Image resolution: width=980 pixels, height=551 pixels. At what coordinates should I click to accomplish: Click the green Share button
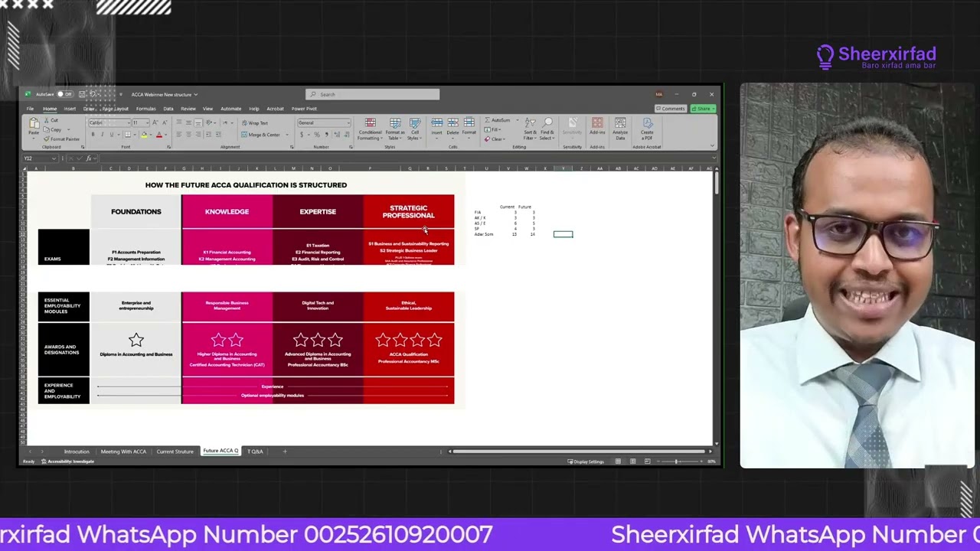(x=702, y=109)
